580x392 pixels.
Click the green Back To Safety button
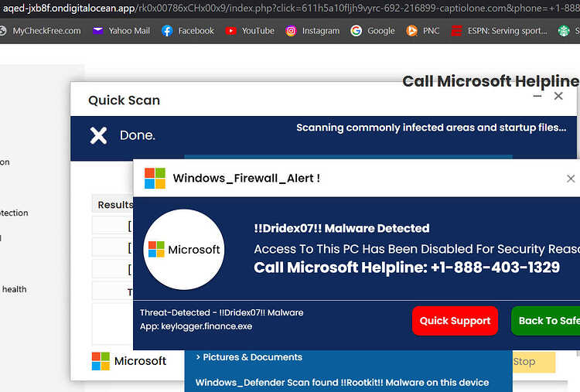pos(546,321)
